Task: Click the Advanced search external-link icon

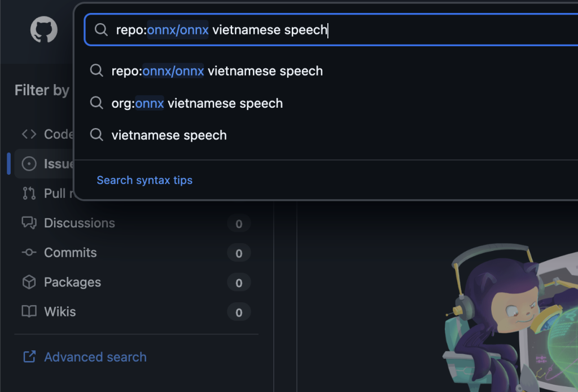Action: click(29, 357)
